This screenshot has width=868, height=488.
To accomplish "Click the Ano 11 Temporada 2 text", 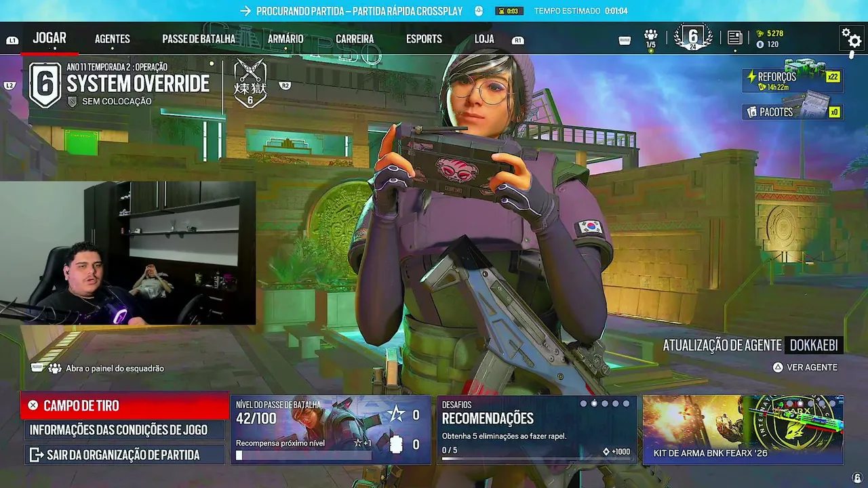I will [117, 67].
